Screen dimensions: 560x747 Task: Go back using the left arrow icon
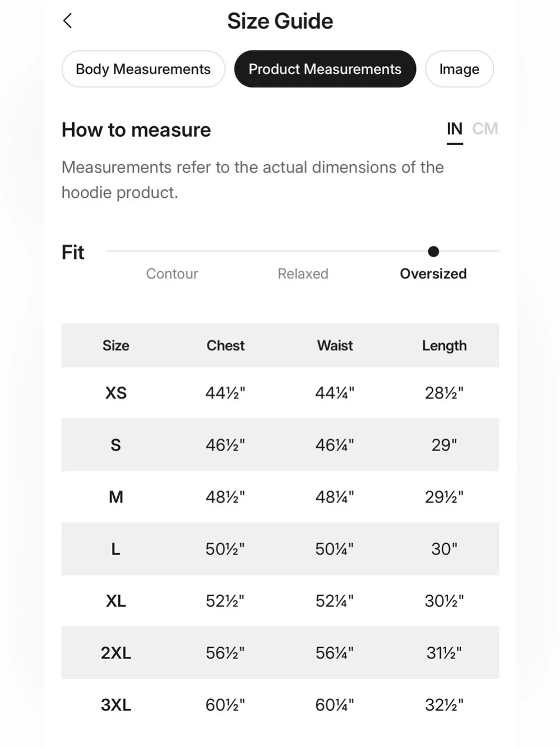coord(67,21)
